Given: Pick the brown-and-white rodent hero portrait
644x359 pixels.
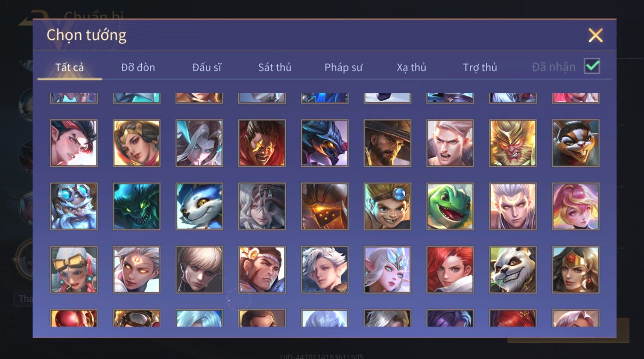Looking at the screenshot, I should point(576,143).
